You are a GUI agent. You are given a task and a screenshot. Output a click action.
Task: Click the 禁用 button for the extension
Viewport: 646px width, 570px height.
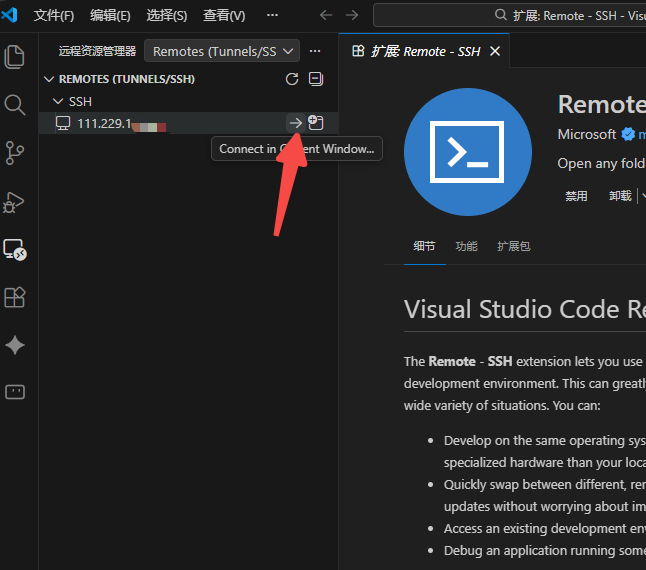pos(576,196)
